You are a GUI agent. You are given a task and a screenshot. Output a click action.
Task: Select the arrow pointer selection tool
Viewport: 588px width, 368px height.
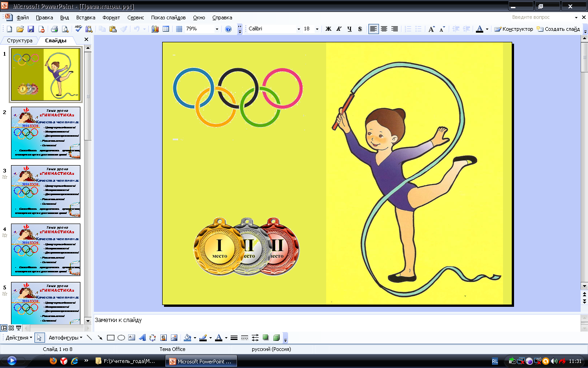click(x=40, y=338)
